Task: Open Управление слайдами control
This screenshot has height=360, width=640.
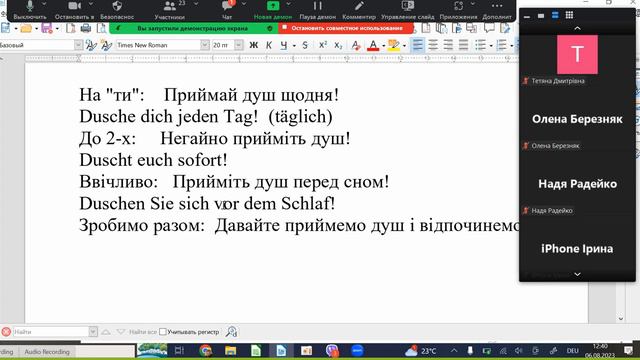Action: point(407,10)
